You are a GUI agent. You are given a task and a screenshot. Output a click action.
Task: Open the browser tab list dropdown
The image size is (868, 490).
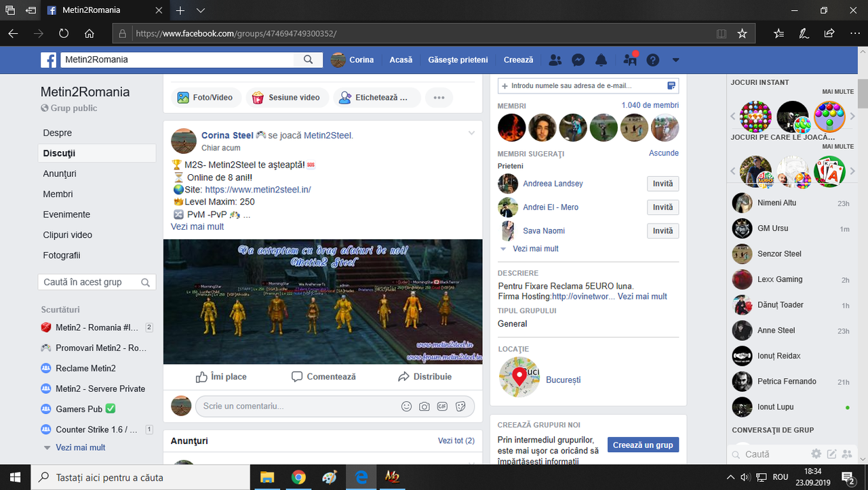pos(201,10)
